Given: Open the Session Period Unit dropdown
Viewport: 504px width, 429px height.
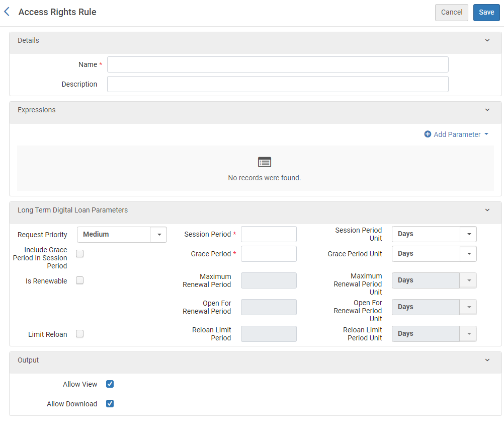Looking at the screenshot, I should [468, 234].
